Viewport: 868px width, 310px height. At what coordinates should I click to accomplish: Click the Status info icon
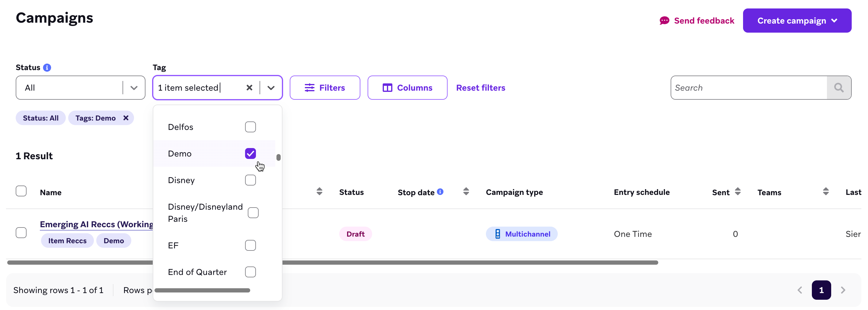(47, 67)
